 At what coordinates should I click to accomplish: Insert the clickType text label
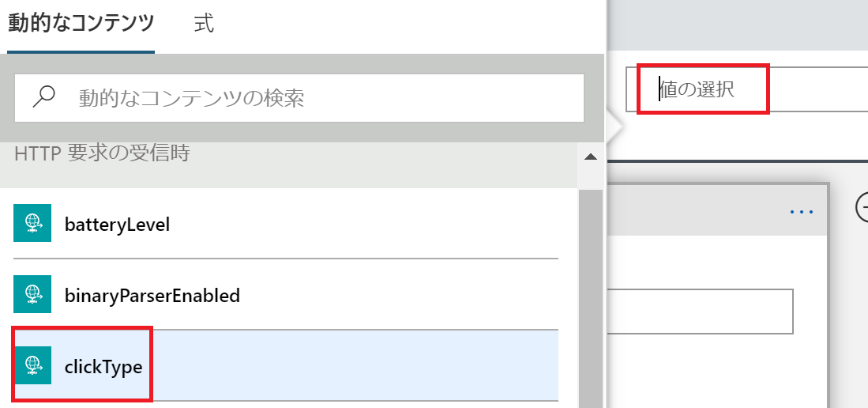103,366
